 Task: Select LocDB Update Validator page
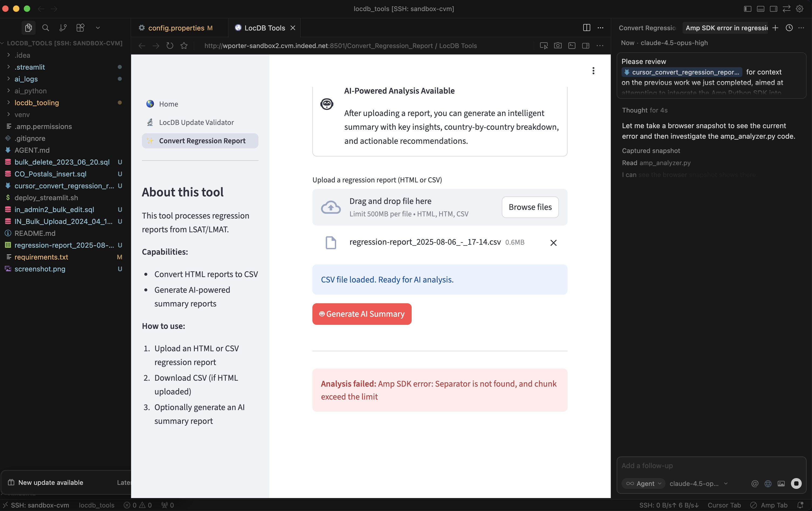pos(196,122)
